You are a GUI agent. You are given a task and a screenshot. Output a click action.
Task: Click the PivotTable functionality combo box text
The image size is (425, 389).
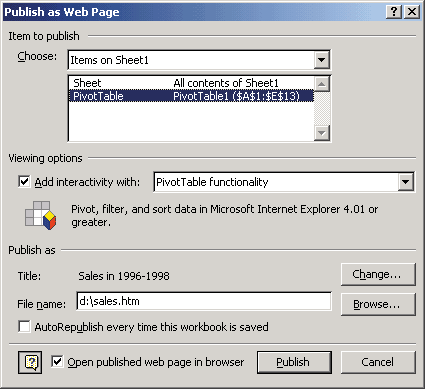[x=212, y=182]
